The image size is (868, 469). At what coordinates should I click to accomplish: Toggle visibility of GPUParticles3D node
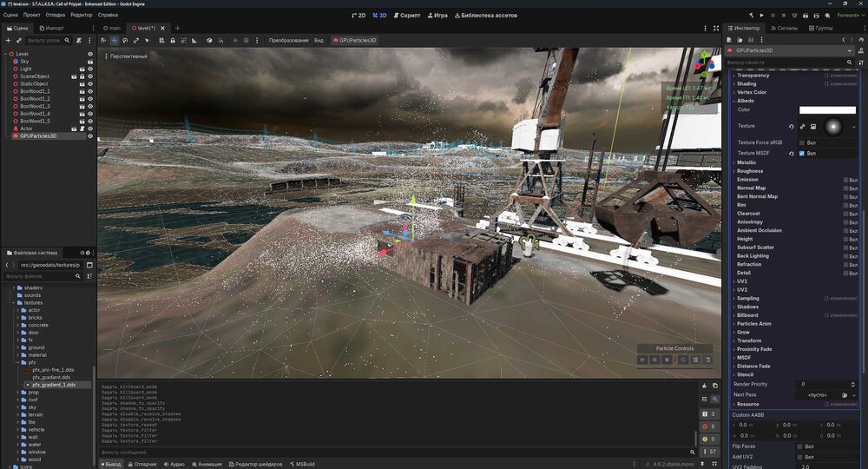pos(90,136)
